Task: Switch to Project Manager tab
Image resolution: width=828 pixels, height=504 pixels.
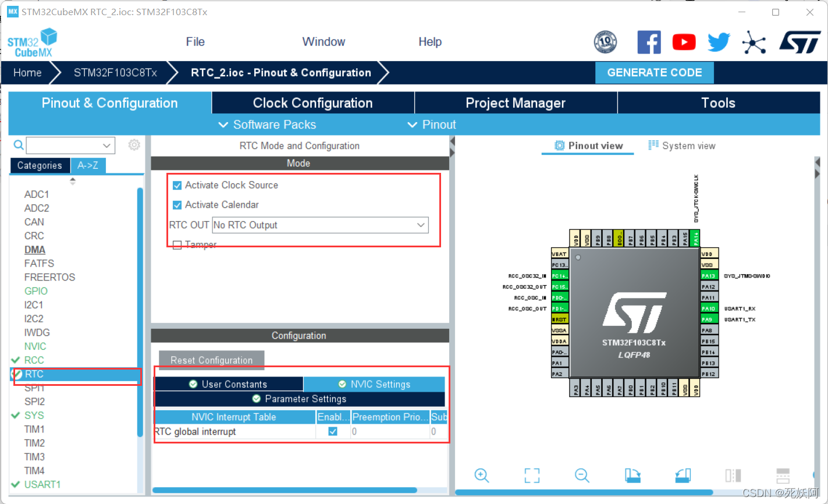Action: tap(516, 103)
